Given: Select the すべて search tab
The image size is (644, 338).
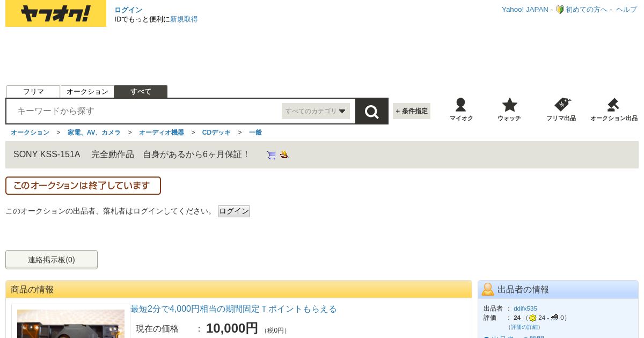Looking at the screenshot, I should pyautogui.click(x=141, y=92).
